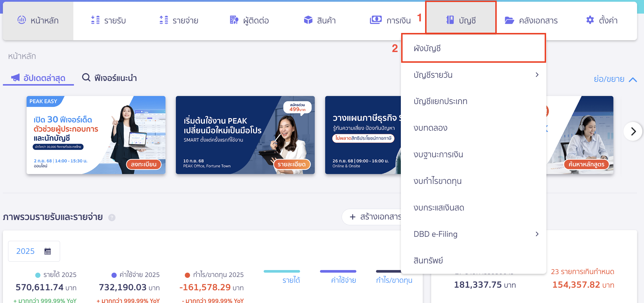Click the ตั้งค่า gear icon
Screen dimensions: 644x303
[590, 20]
